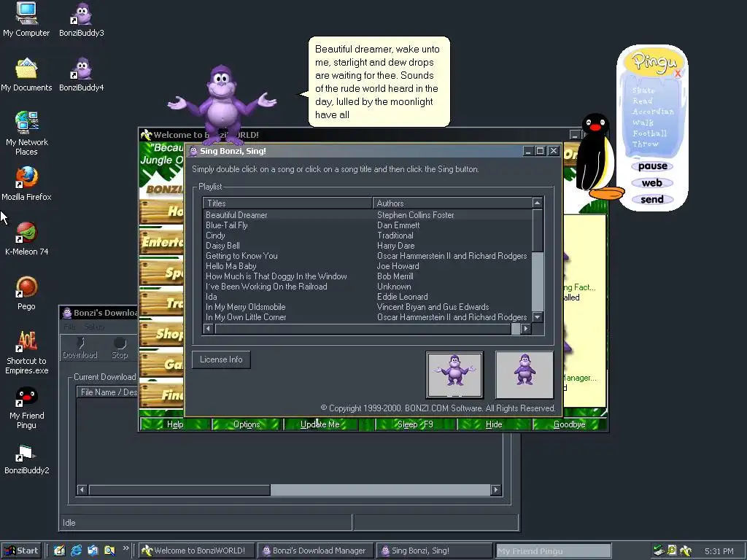Viewport: 747px width, 560px height.
Task: Close the Pingu panel with red X
Action: tap(678, 73)
